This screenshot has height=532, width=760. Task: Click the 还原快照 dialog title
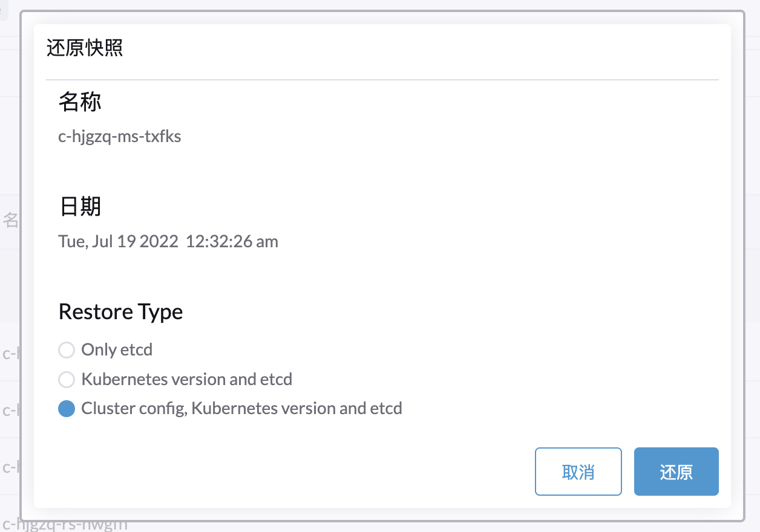point(84,48)
